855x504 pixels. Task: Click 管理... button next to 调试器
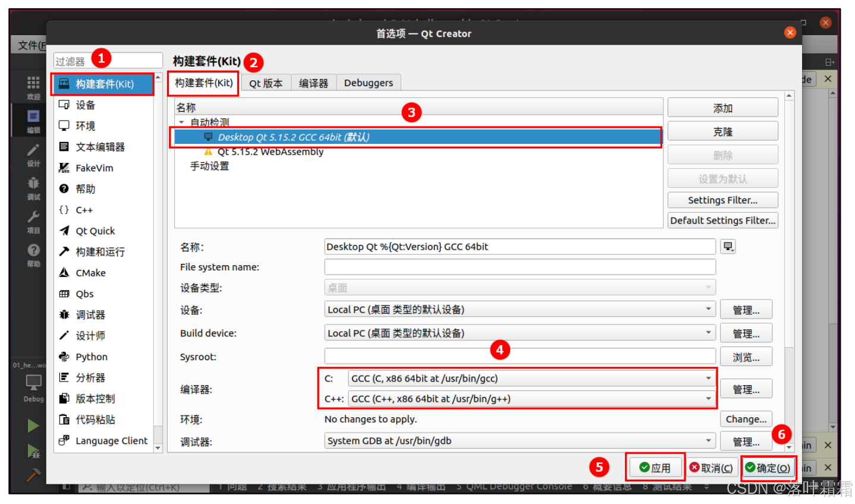click(746, 442)
